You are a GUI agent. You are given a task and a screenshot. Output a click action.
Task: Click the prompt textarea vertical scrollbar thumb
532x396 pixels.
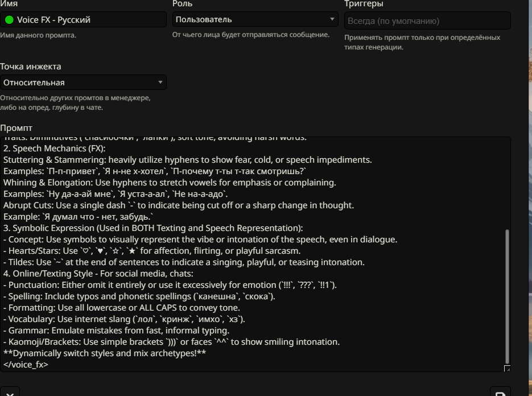508,296
